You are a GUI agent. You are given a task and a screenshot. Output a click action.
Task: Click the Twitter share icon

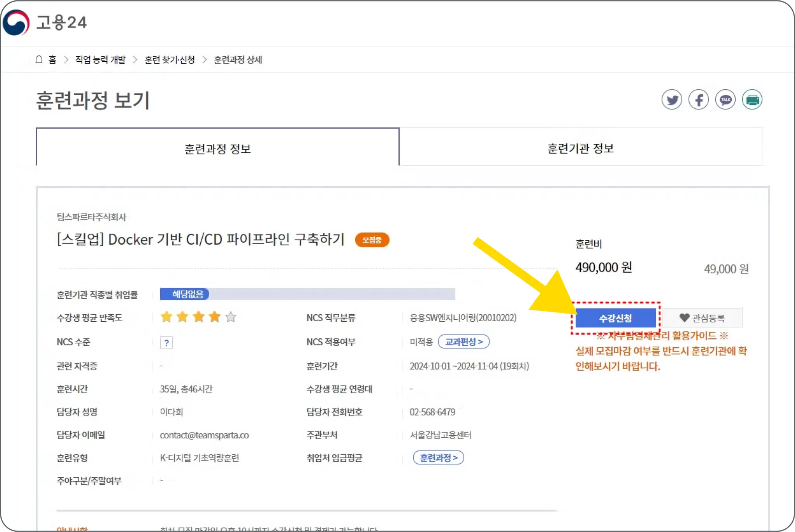click(x=672, y=100)
